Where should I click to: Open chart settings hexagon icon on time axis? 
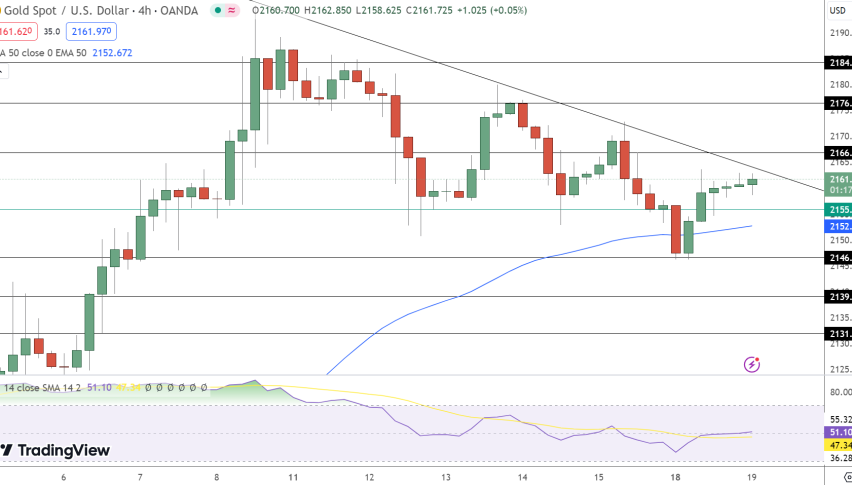tap(848, 477)
